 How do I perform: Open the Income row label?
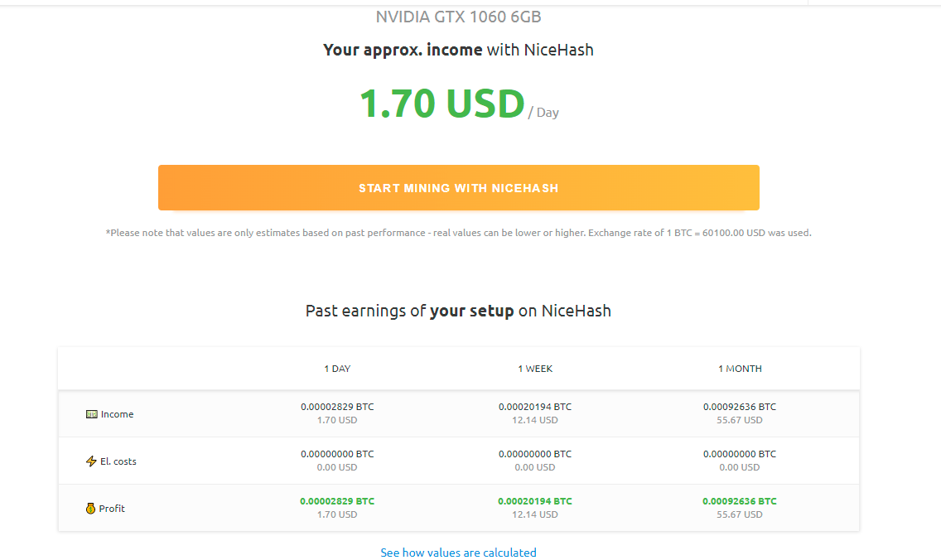click(x=117, y=414)
